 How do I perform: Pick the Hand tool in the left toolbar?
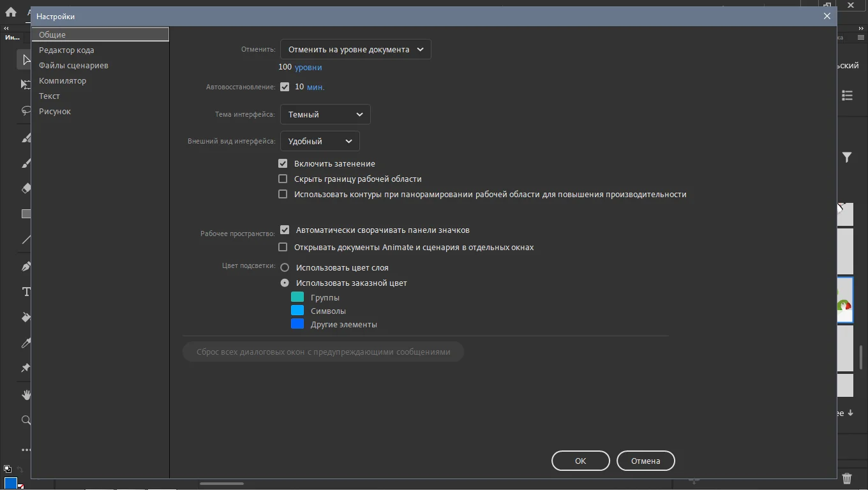coord(26,395)
